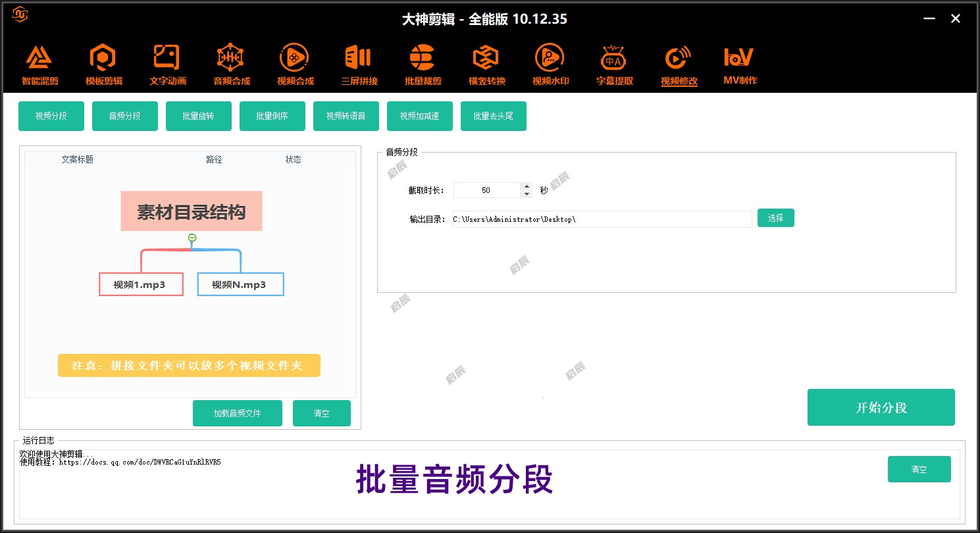Viewport: 980px width, 533px height.
Task: Open the 字幕提取 module icon
Action: [614, 65]
